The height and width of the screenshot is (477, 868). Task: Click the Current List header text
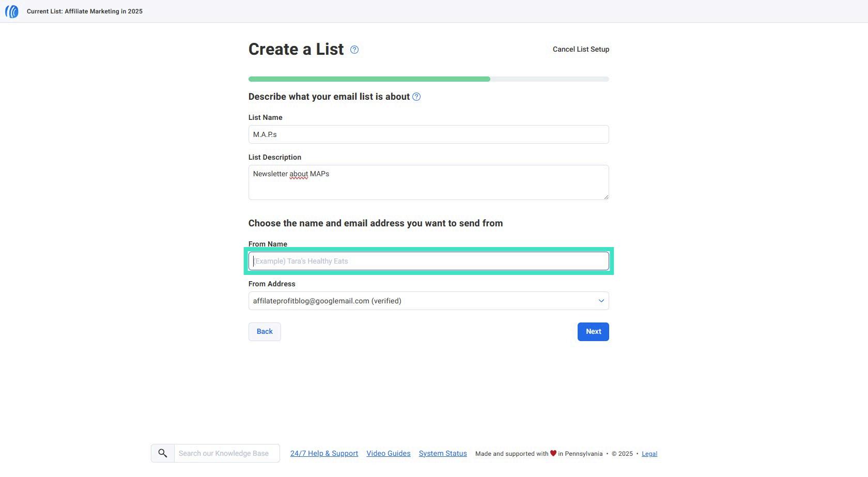coord(85,11)
